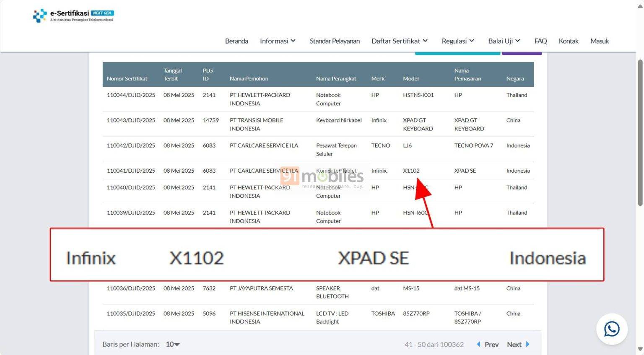
Task: Click the e-Sertifikasi logo icon
Action: coord(39,16)
